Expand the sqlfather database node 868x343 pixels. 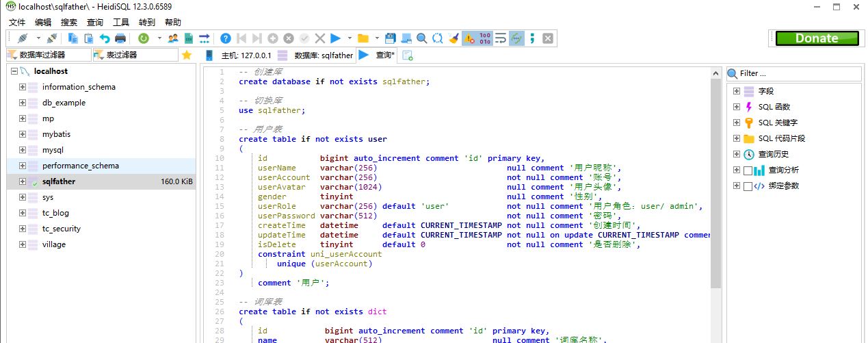click(x=23, y=181)
